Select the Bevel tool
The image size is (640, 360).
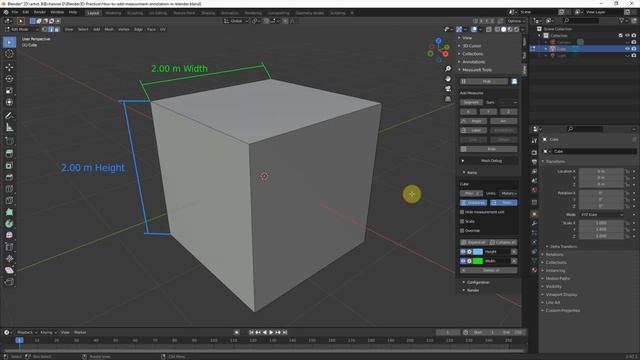click(x=9, y=177)
